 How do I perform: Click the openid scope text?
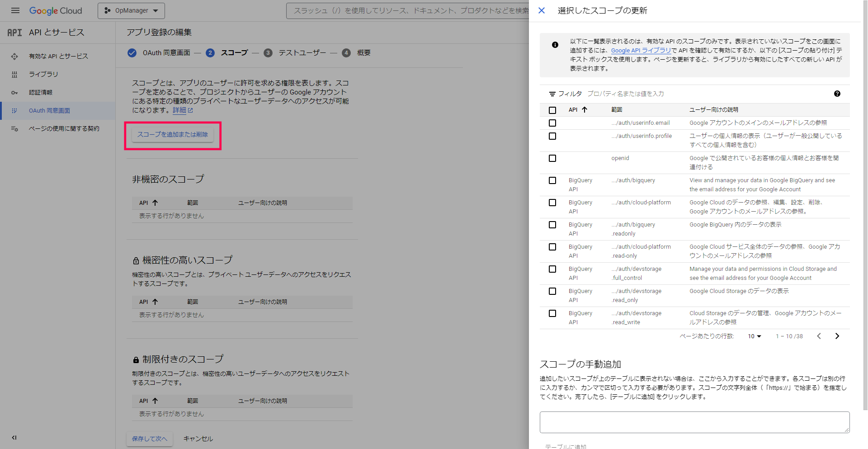point(620,158)
